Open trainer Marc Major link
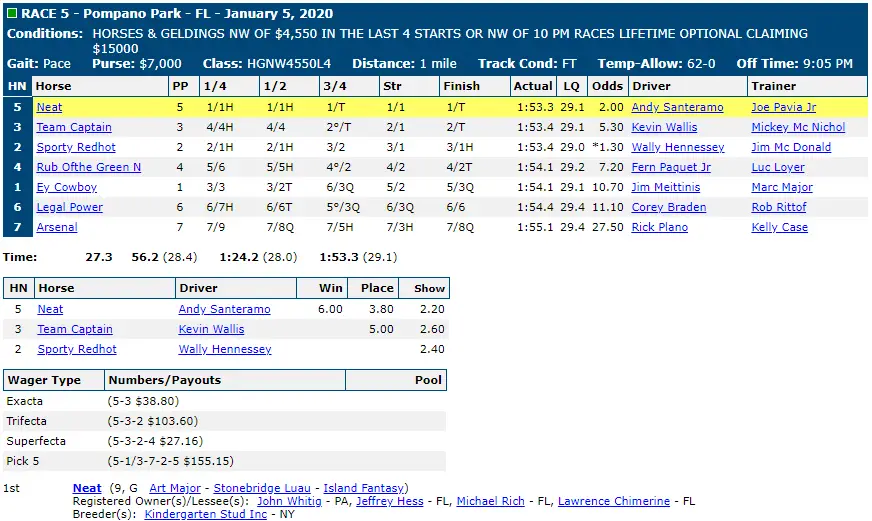 click(782, 187)
